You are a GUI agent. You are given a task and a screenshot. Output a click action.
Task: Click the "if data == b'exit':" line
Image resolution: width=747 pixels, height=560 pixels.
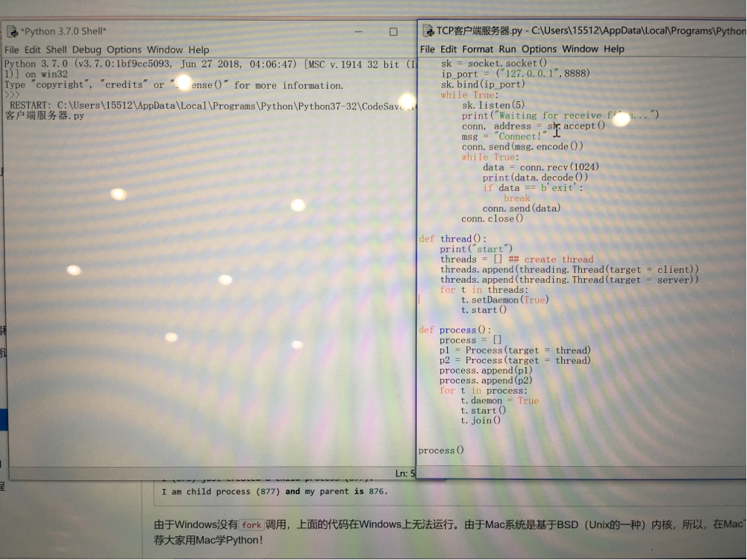click(533, 188)
